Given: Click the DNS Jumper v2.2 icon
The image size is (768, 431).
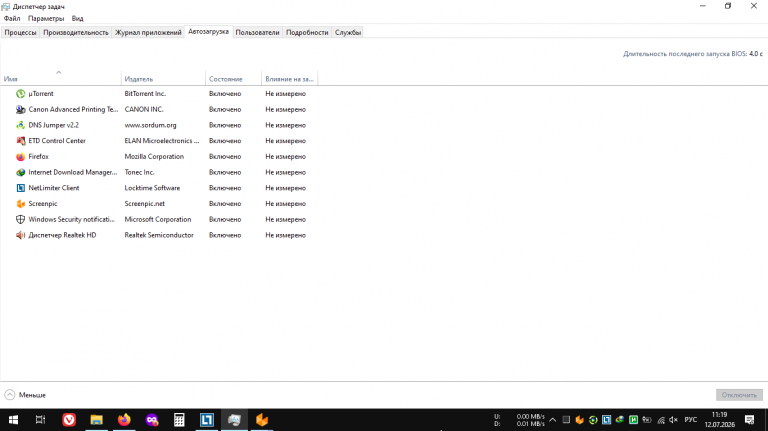Looking at the screenshot, I should pos(21,125).
